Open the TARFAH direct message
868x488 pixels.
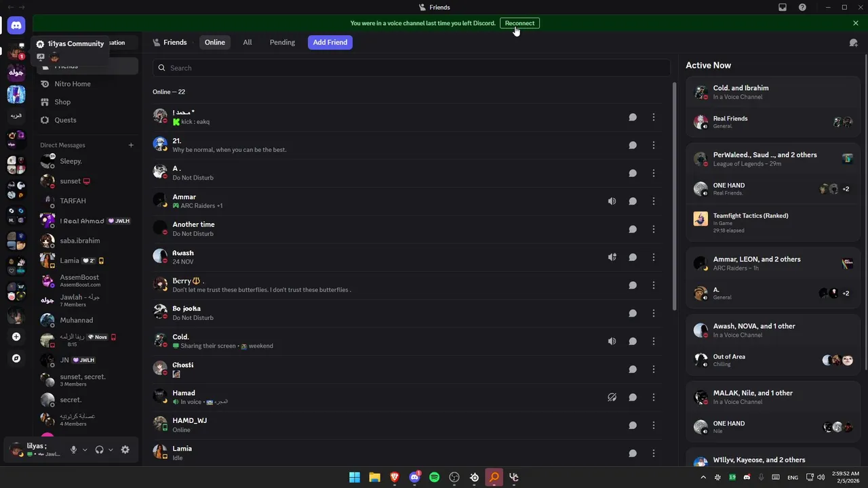pos(87,201)
